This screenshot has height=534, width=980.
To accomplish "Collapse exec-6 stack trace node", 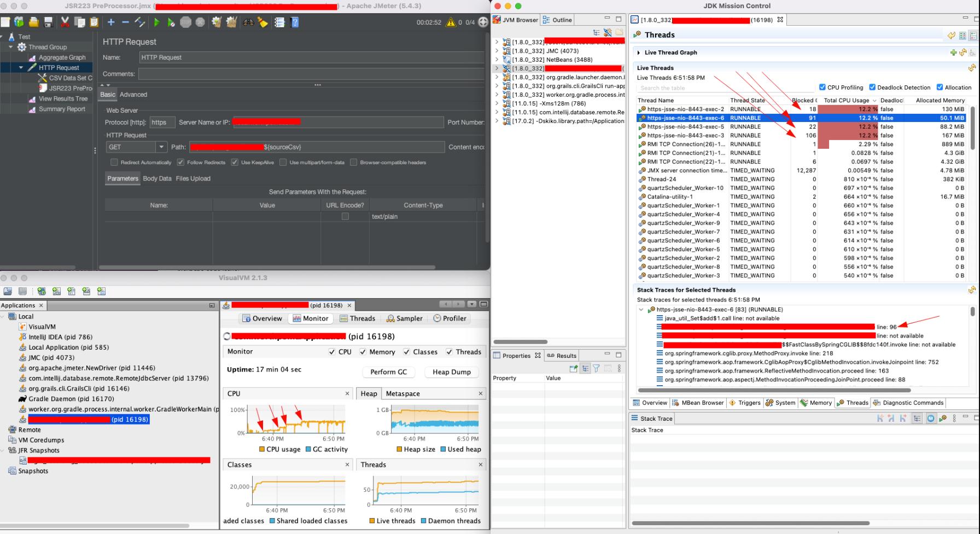I will point(641,310).
